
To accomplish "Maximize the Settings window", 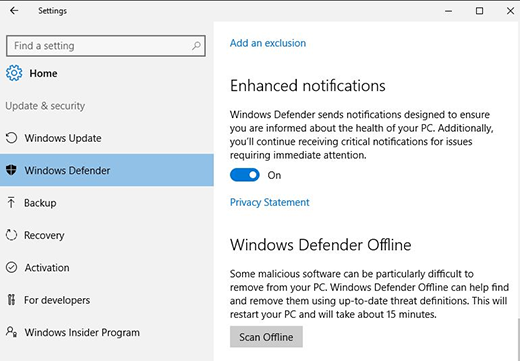I will point(479,11).
